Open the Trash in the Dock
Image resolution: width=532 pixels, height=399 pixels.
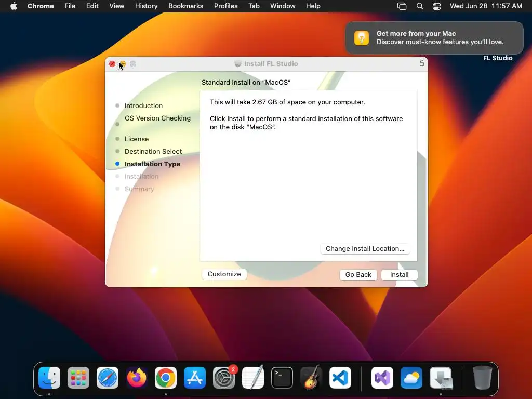click(483, 378)
